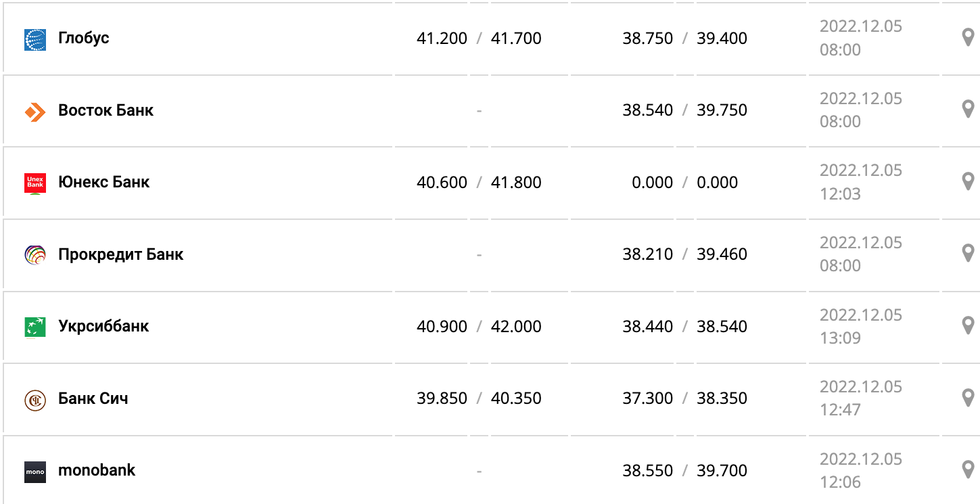The height and width of the screenshot is (504, 980).
Task: Show Прокредит Банк location pin
Action: [x=968, y=253]
